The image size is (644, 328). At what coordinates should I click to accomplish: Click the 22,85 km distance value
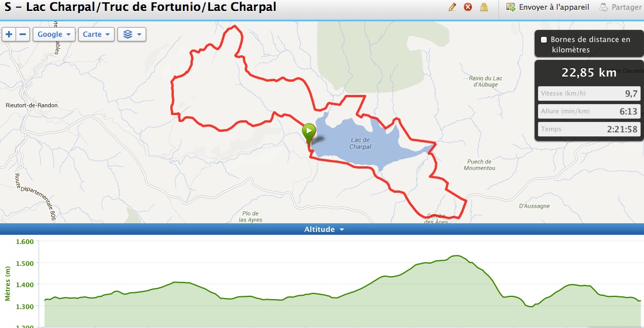coord(589,73)
